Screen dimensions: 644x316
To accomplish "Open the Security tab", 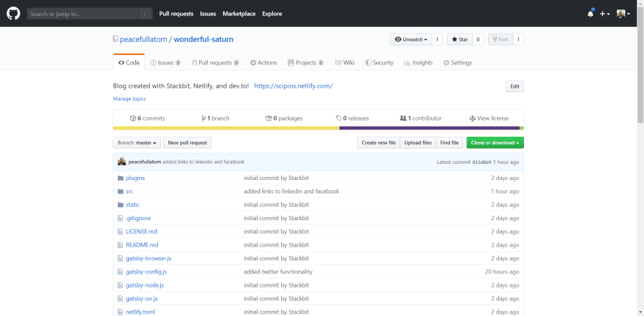I will pos(380,63).
